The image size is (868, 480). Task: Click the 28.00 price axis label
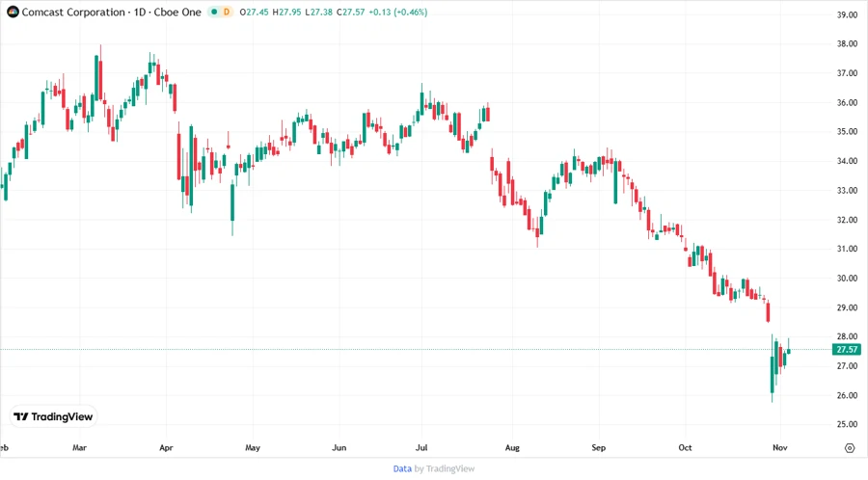click(847, 336)
